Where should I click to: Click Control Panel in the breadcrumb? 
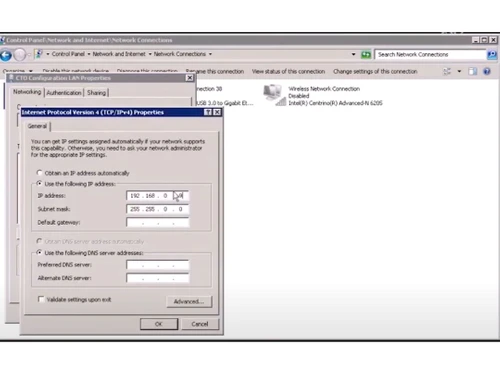coord(68,54)
